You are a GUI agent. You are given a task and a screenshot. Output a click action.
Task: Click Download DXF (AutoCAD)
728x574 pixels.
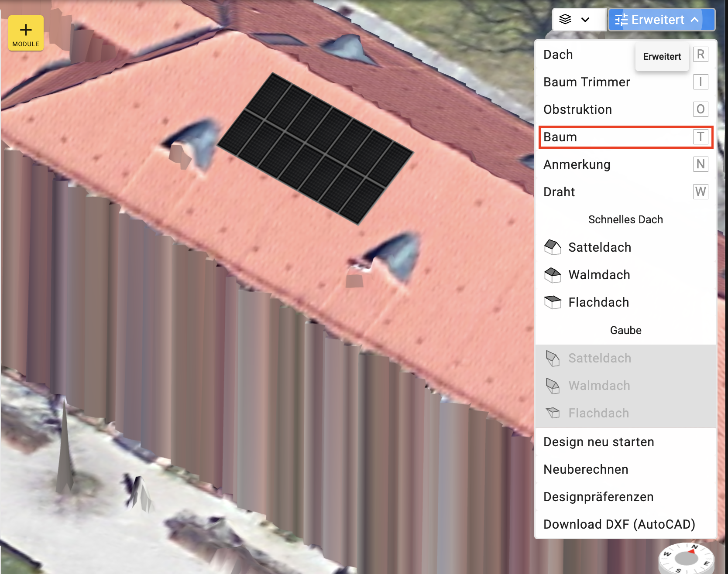pos(625,524)
